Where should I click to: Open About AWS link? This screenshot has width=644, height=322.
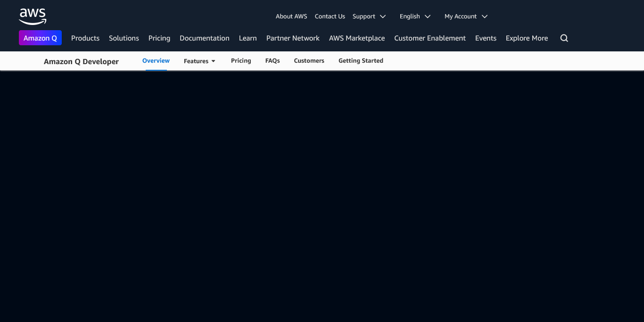(x=291, y=16)
